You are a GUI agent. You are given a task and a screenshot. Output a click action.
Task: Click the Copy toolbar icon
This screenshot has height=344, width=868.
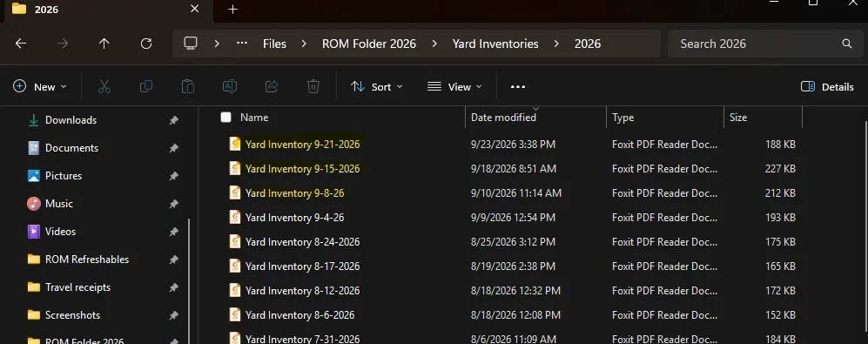pos(146,86)
